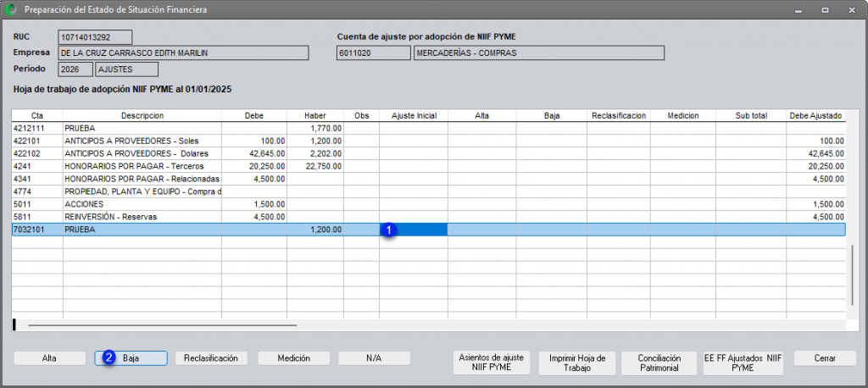Select account 422102 cell
Screen dimensions: 868x388
coord(37,153)
